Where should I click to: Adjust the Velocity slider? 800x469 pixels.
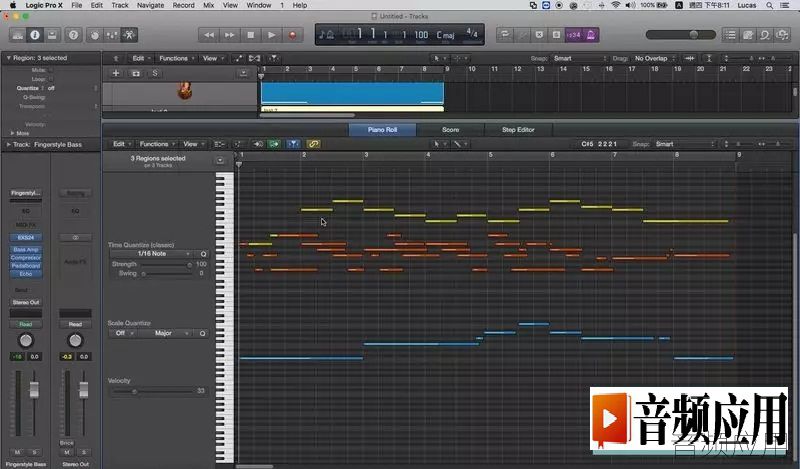(x=153, y=391)
